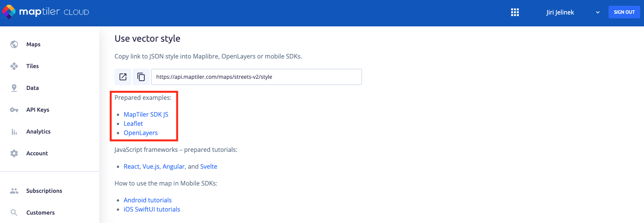This screenshot has height=223, width=644.
Task: Open Analytics in the sidebar
Action: click(39, 132)
